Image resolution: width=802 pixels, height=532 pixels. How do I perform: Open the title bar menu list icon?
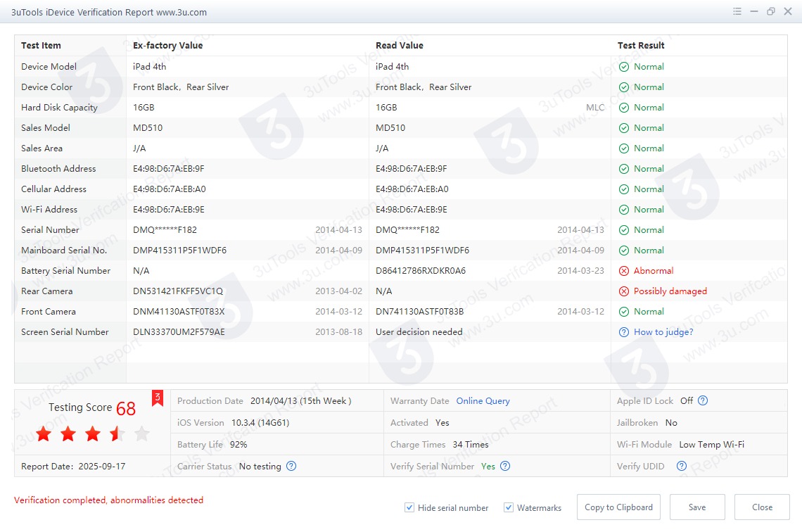tap(737, 11)
